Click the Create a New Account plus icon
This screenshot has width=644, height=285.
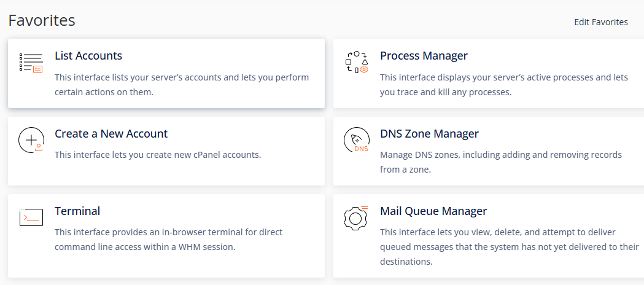click(x=31, y=141)
